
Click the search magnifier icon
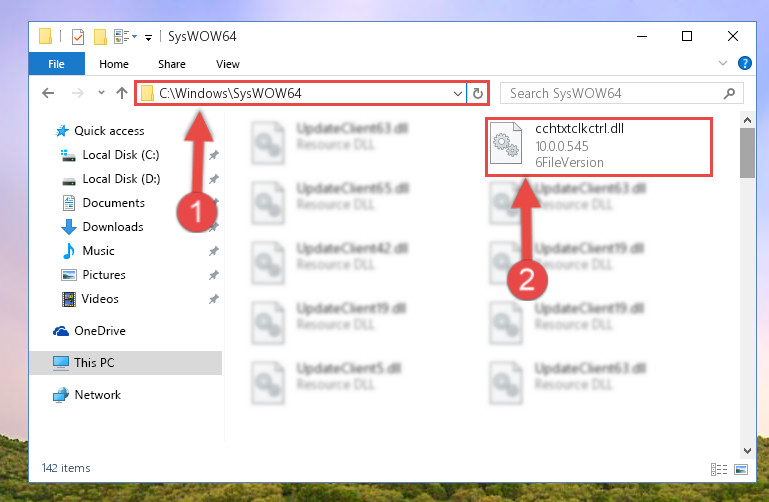tap(729, 93)
